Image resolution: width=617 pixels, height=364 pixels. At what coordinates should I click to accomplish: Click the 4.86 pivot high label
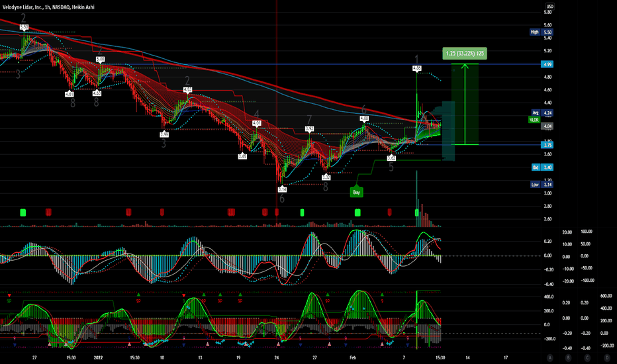click(416, 68)
